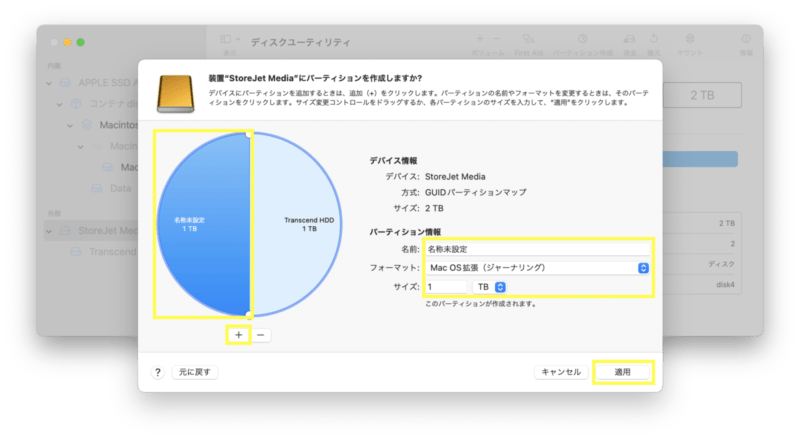This screenshot has height=441, width=800.
Task: Click the 元に戻す revert button
Action: click(x=194, y=372)
